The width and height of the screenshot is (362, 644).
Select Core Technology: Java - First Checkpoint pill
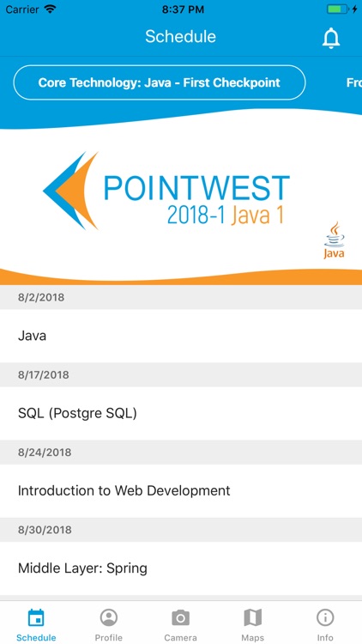click(160, 82)
